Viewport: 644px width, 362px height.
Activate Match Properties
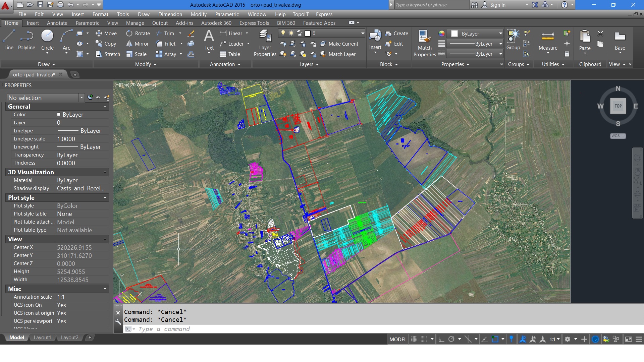click(424, 43)
